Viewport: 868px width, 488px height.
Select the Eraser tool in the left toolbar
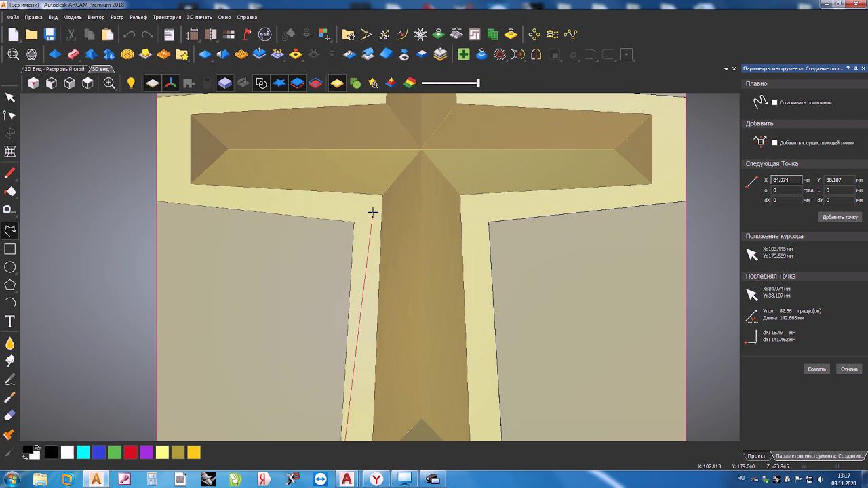point(10,415)
